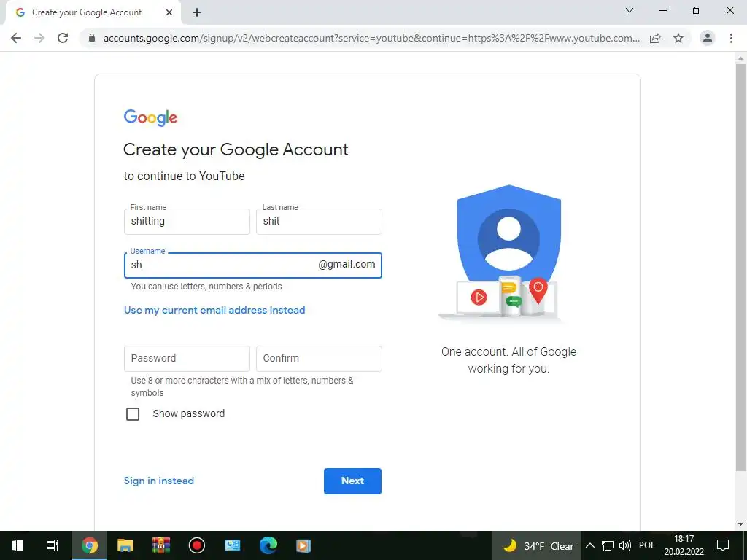Click the Last name field
This screenshot has height=560, width=747.
point(319,222)
